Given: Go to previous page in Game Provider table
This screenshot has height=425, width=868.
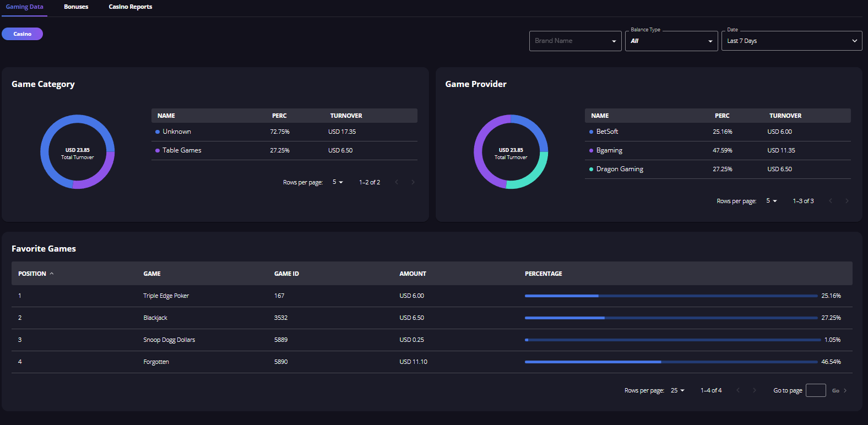Looking at the screenshot, I should pyautogui.click(x=831, y=201).
